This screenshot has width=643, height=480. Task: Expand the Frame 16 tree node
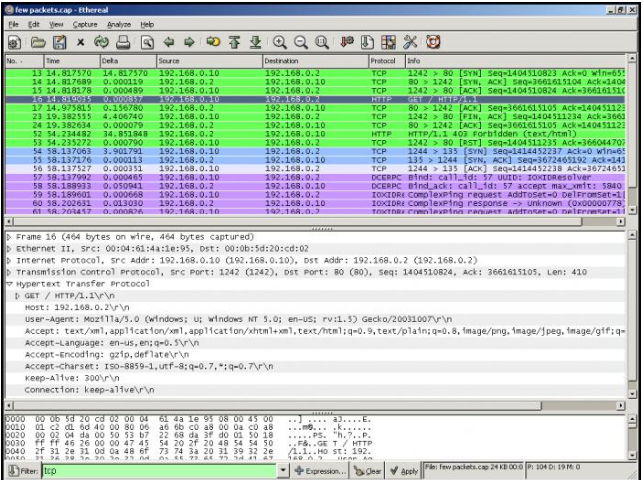click(9, 237)
